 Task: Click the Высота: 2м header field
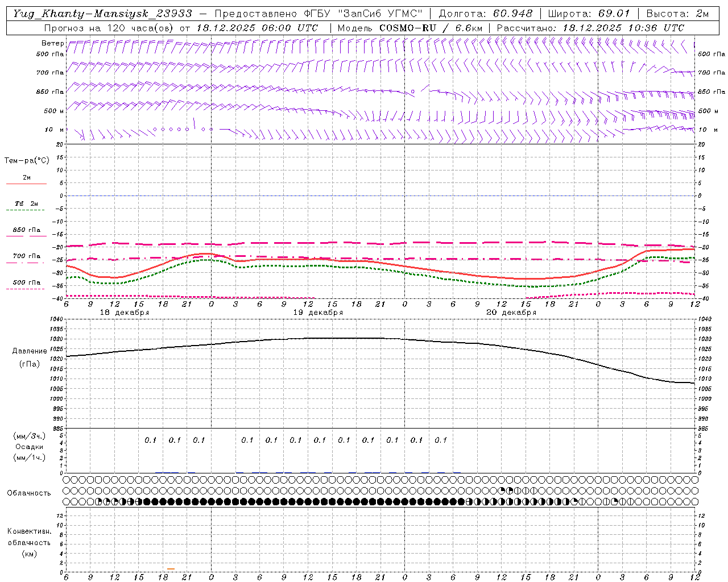pyautogui.click(x=677, y=14)
